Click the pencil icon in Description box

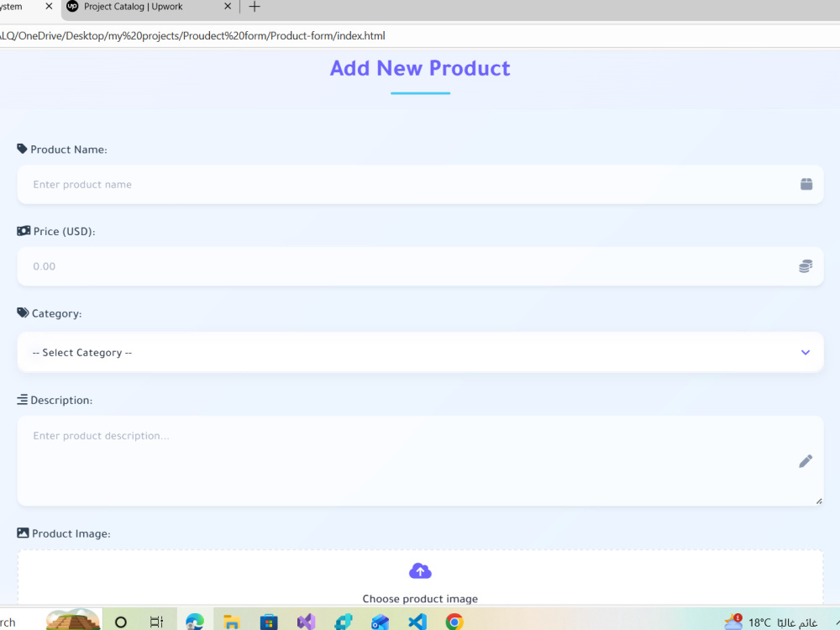point(806,461)
